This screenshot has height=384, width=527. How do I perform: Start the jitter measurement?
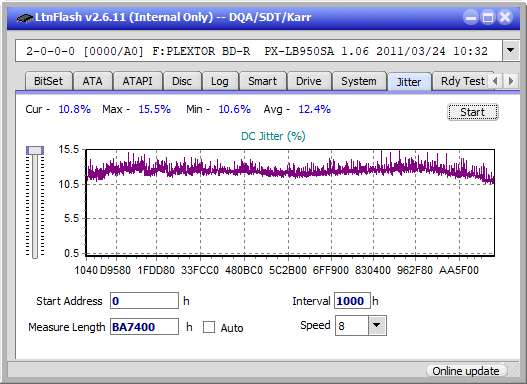pos(473,112)
